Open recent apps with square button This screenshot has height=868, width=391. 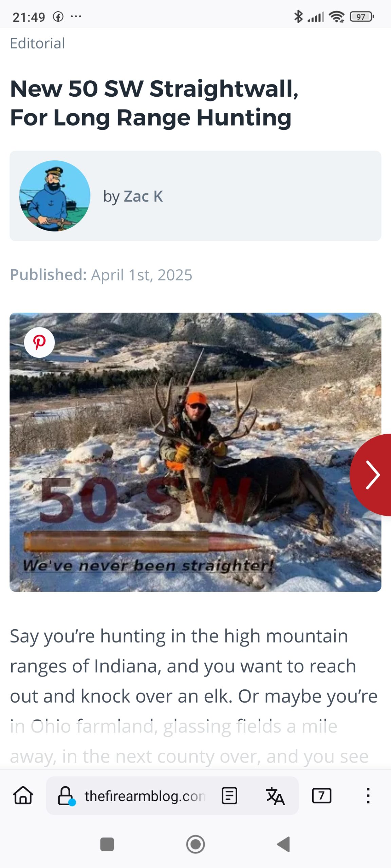point(107,844)
